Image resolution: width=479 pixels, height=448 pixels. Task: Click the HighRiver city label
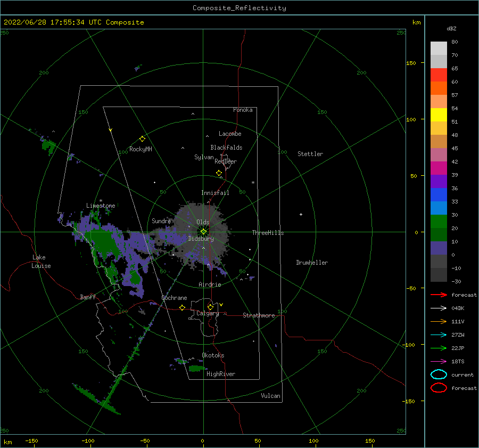coord(221,374)
